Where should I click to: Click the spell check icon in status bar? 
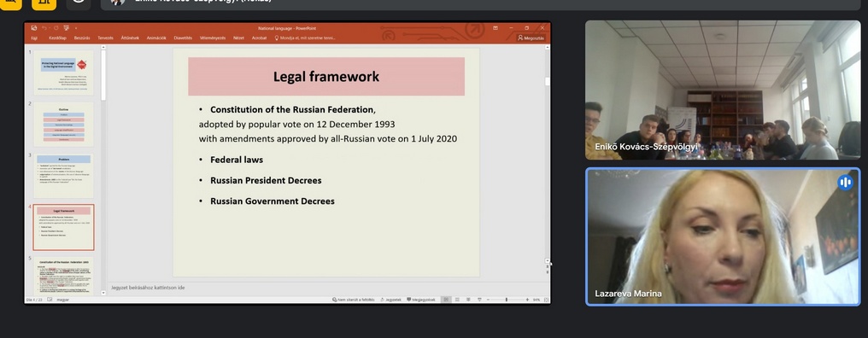[50, 300]
